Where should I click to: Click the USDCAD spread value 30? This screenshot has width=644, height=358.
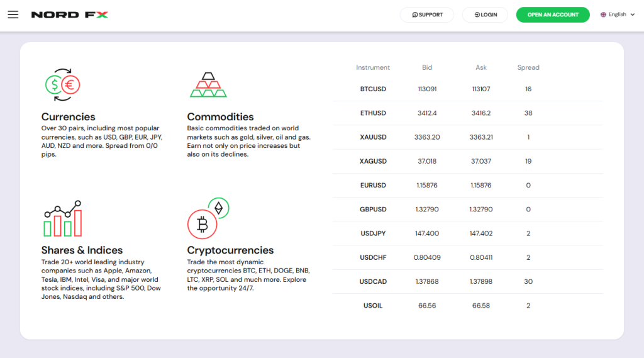point(528,281)
